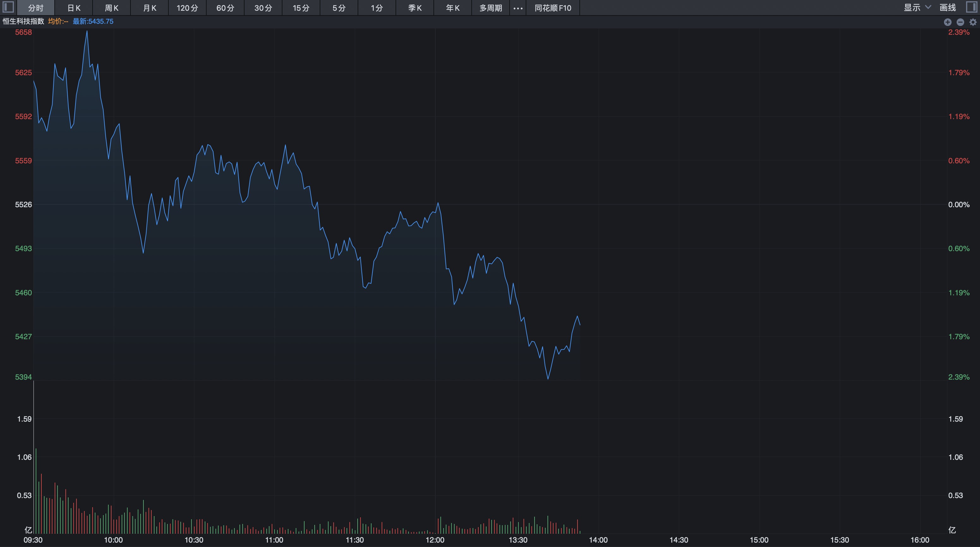This screenshot has height=547, width=980.
Task: Open 同花顺F10 info page
Action: [x=553, y=8]
